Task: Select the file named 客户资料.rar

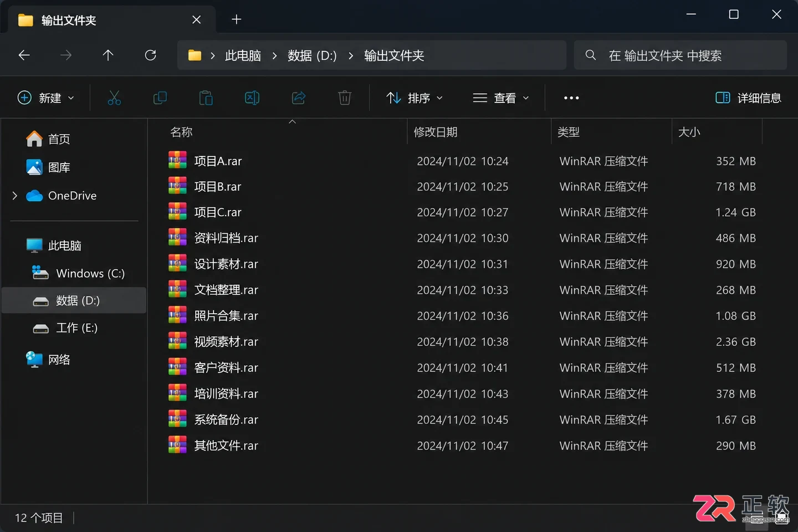Action: click(226, 367)
